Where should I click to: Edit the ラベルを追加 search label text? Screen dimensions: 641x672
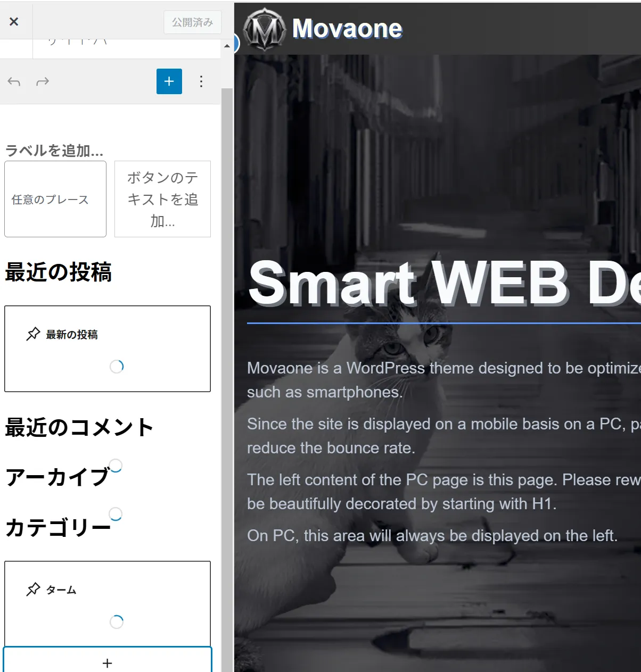[54, 151]
